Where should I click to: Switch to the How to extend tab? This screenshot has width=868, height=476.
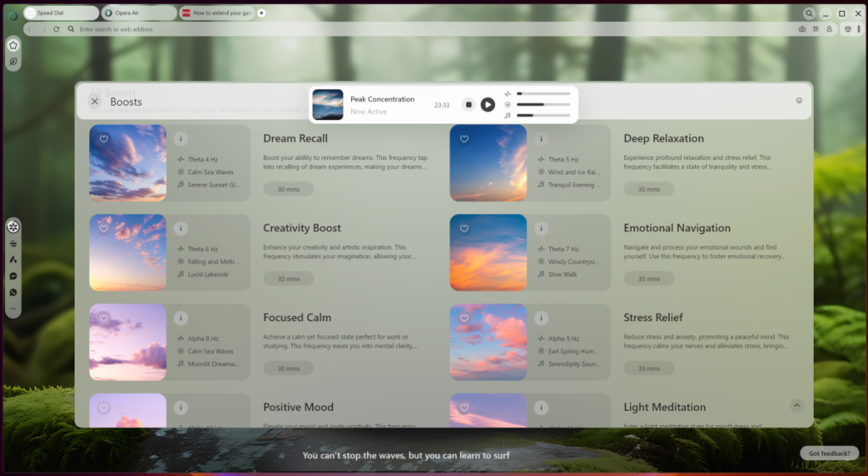coord(217,13)
